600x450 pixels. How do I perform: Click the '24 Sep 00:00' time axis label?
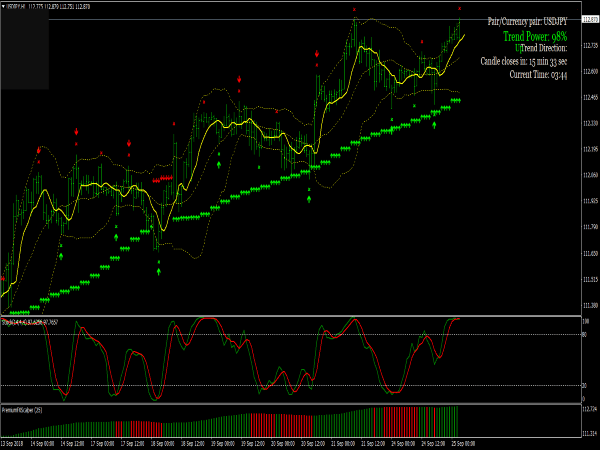click(403, 444)
